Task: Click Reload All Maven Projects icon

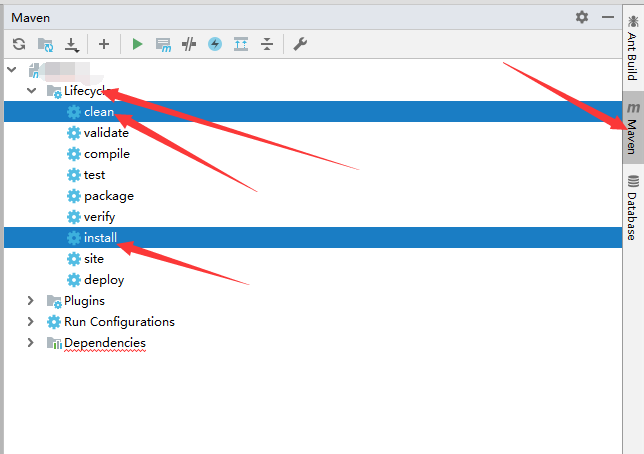Action: pos(19,44)
